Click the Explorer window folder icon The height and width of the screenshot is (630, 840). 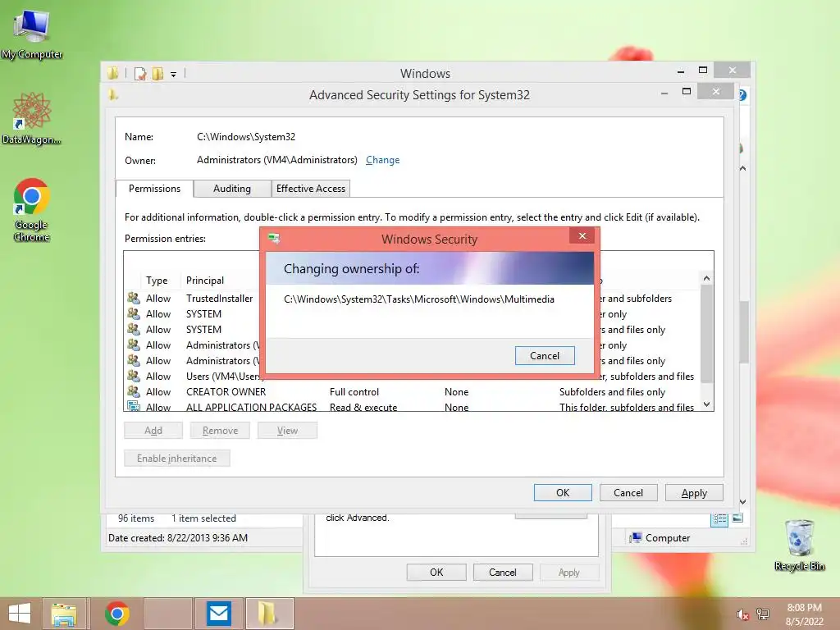point(112,73)
